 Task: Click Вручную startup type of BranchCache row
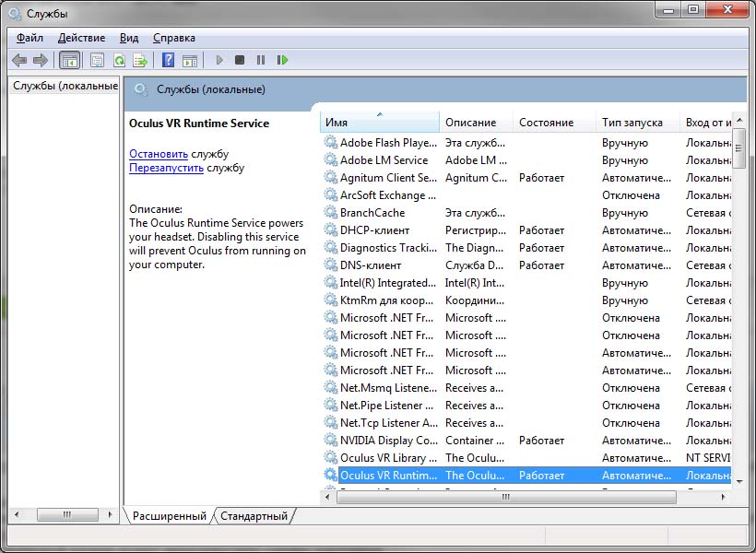(x=625, y=213)
